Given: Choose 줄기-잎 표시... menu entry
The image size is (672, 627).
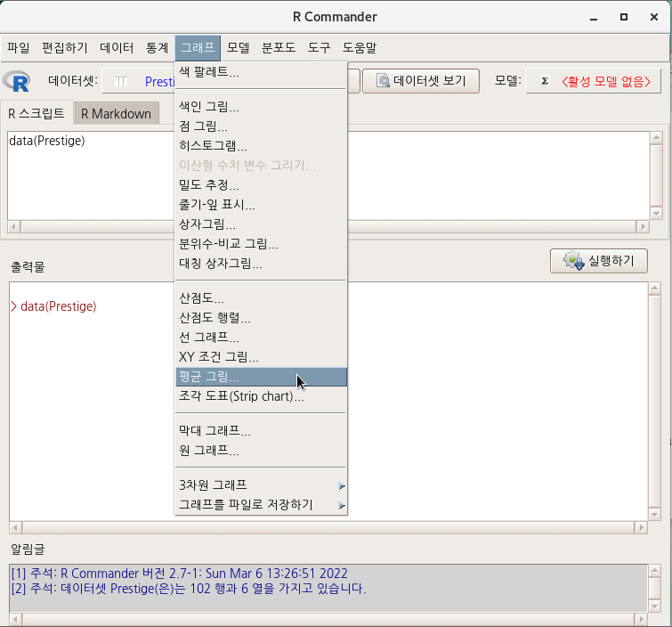Looking at the screenshot, I should [x=261, y=205].
